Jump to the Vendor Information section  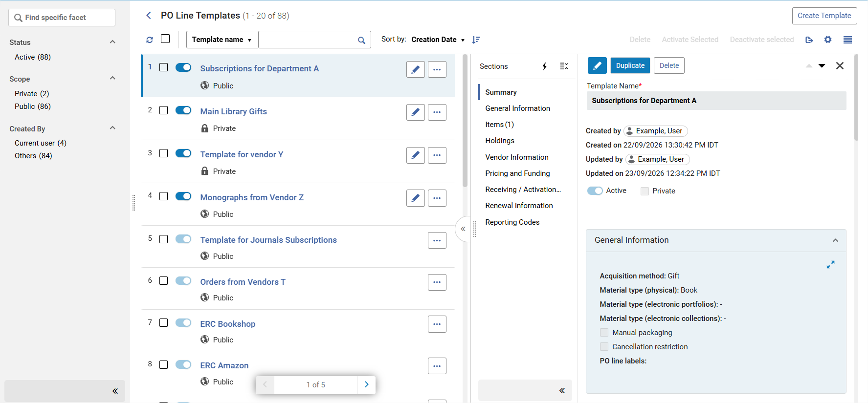coord(517,157)
